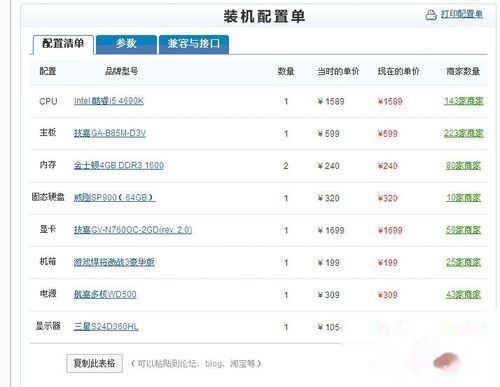500x387 pixels.
Task: Open the 金士顿4GB DDR3 1600 link
Action: (x=119, y=165)
